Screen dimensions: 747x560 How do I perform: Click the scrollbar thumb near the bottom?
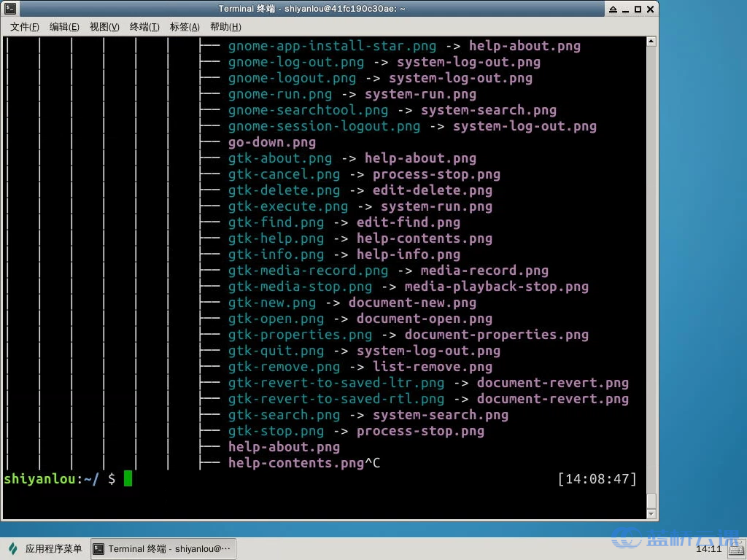[x=651, y=501]
